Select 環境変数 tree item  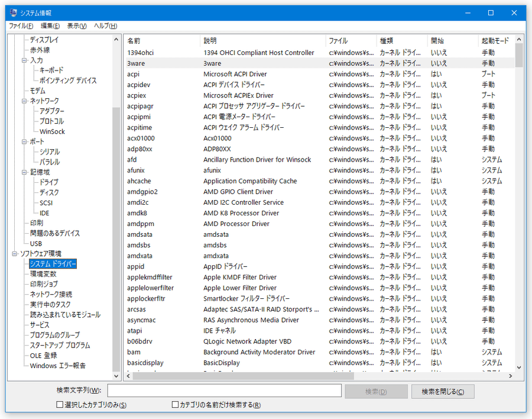43,274
